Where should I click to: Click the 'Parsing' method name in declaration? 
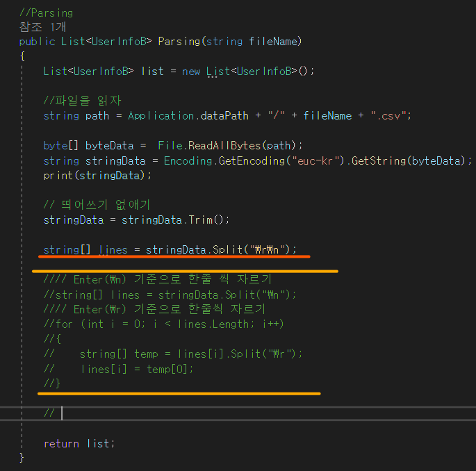(x=179, y=41)
